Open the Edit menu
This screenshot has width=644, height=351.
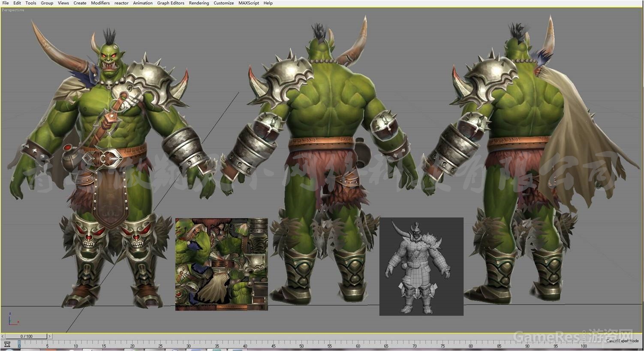tap(17, 3)
